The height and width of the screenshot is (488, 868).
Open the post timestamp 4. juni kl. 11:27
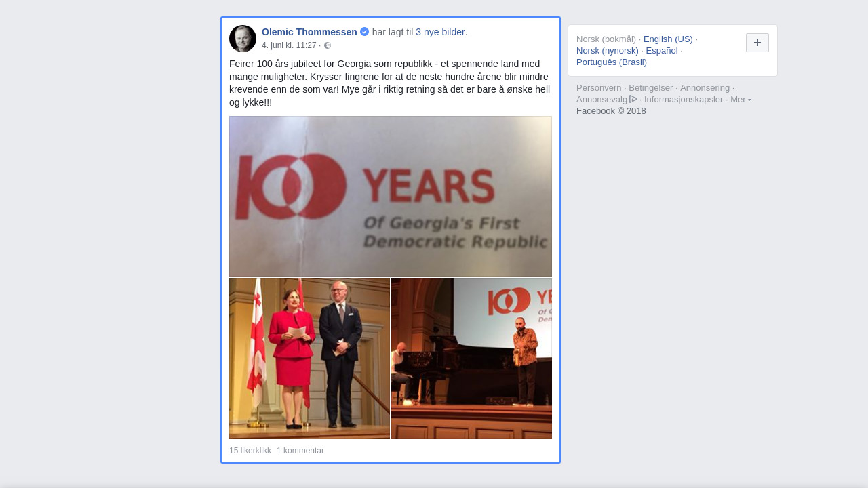[289, 45]
